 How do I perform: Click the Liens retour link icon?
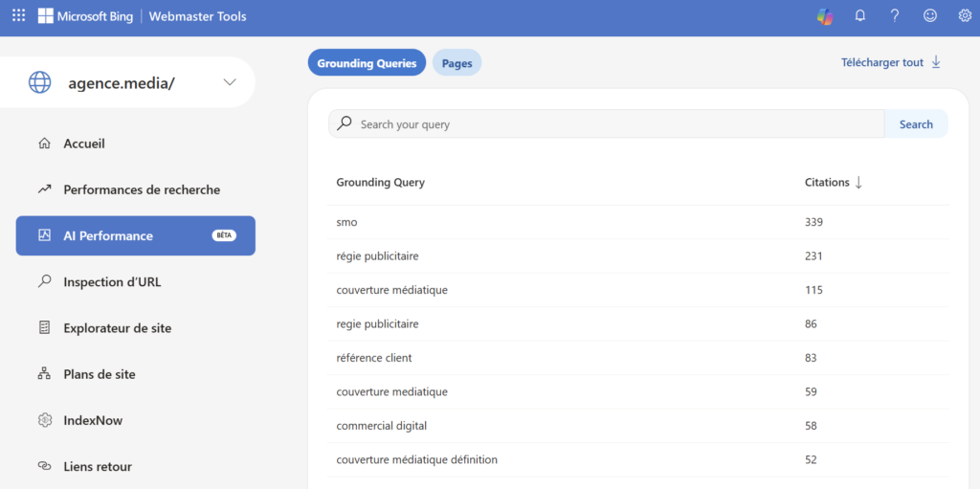coord(44,466)
